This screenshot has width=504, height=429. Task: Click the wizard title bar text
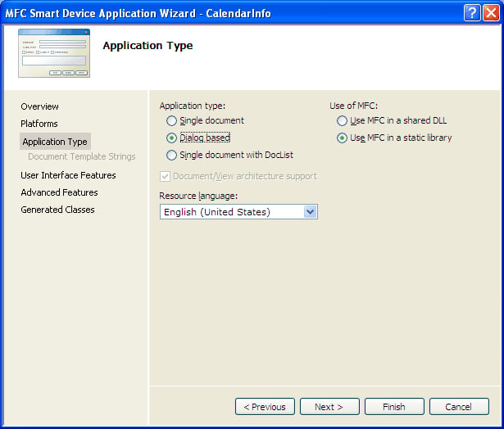point(138,13)
